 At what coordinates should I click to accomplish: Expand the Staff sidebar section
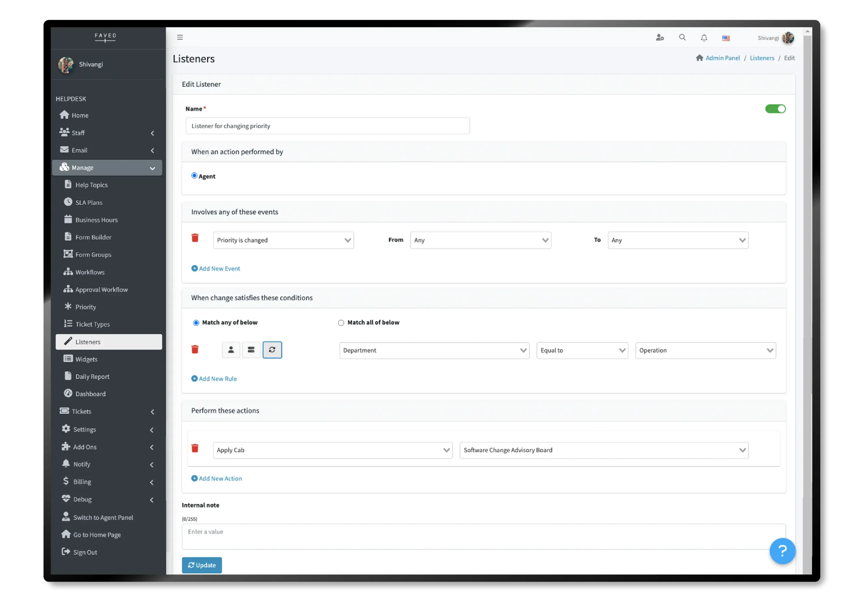(x=107, y=133)
